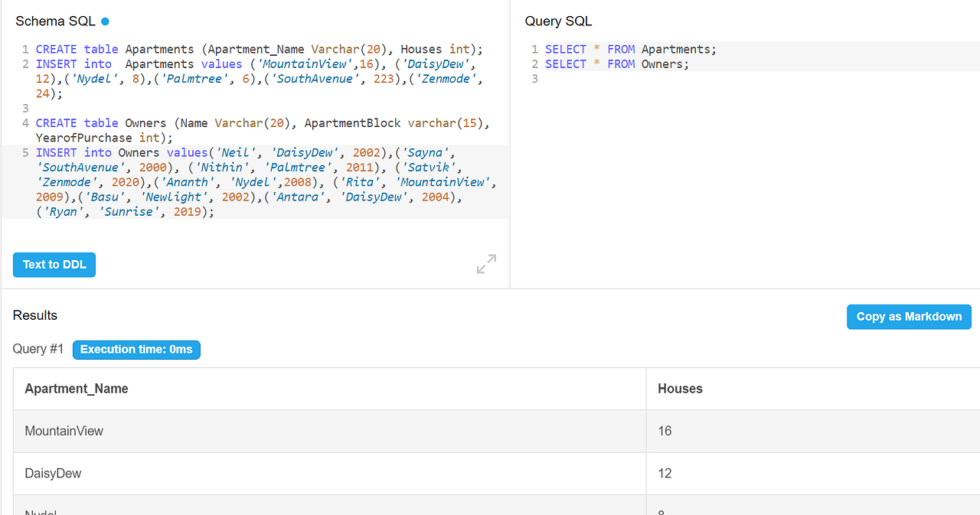Screen dimensions: 980x515
Task: Click the CREATE keyword on Schema line 4
Action: pos(56,122)
